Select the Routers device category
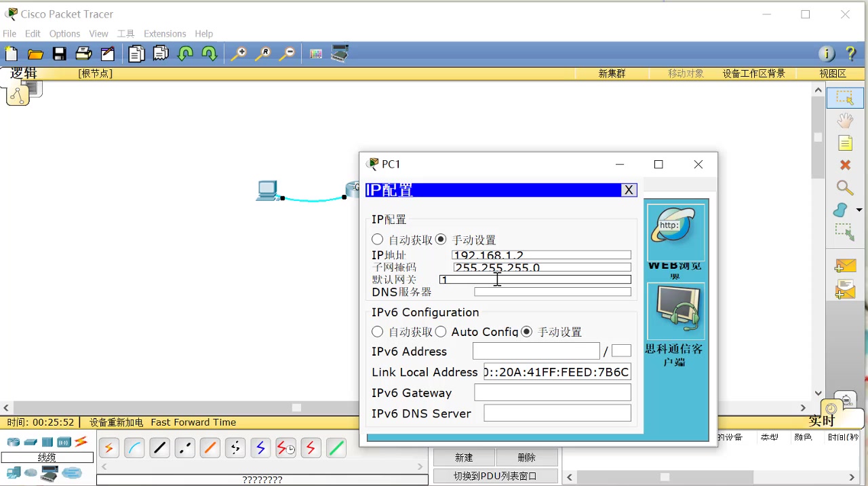 pyautogui.click(x=14, y=442)
